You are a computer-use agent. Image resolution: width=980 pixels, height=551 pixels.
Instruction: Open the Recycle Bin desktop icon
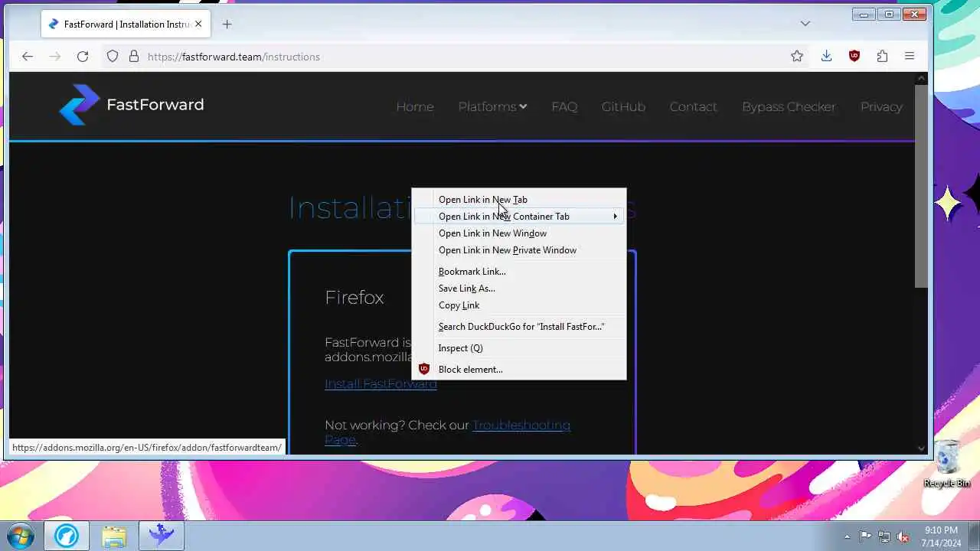coord(947,464)
